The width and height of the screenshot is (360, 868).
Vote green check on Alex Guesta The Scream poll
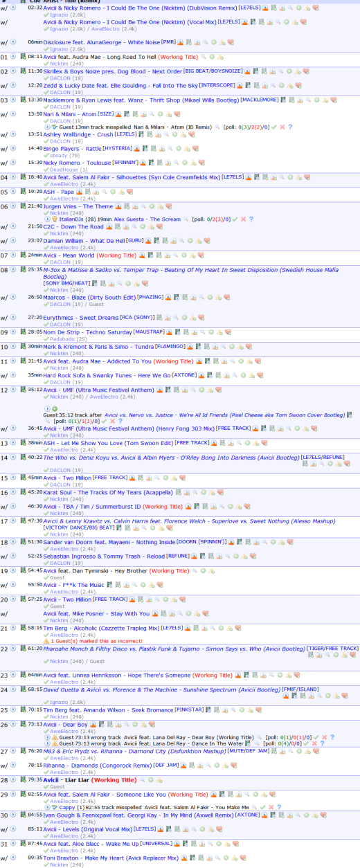coord(233,219)
